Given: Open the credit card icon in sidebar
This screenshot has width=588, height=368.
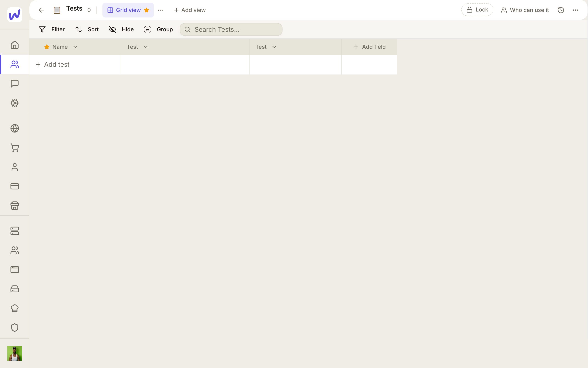Looking at the screenshot, I should click(14, 186).
